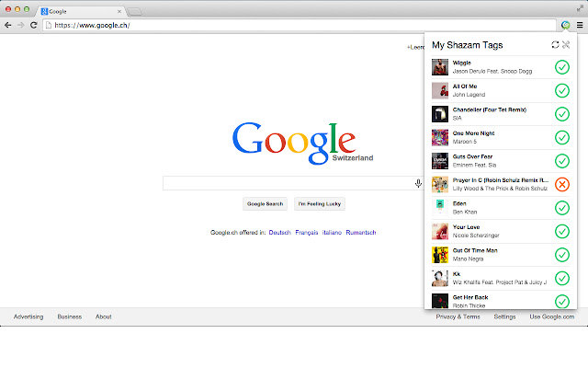This screenshot has height=368, width=588.
Task: Click the 'Wiggle' song title
Action: [461, 63]
